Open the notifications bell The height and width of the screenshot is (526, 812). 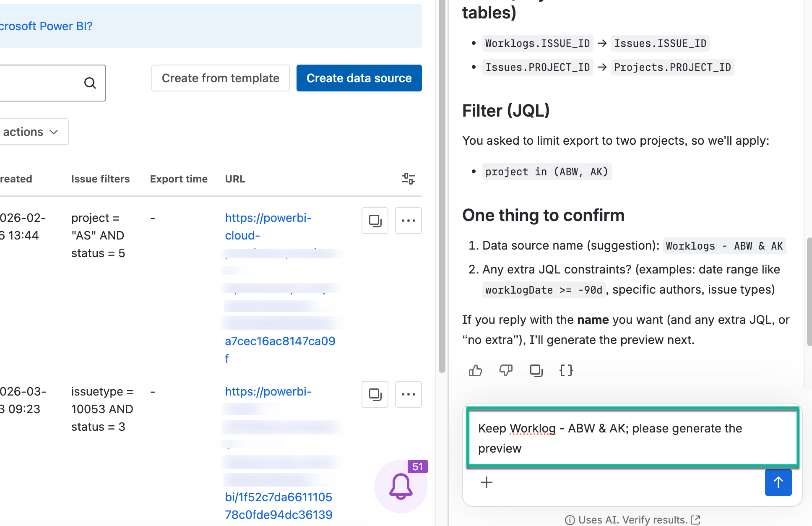point(401,487)
